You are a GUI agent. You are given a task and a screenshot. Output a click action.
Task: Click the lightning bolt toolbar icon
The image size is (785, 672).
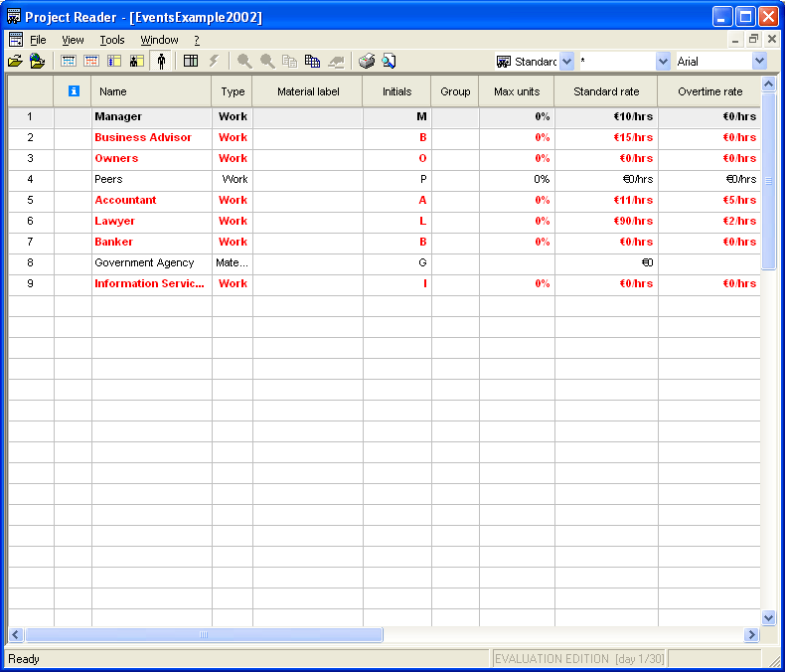(214, 61)
